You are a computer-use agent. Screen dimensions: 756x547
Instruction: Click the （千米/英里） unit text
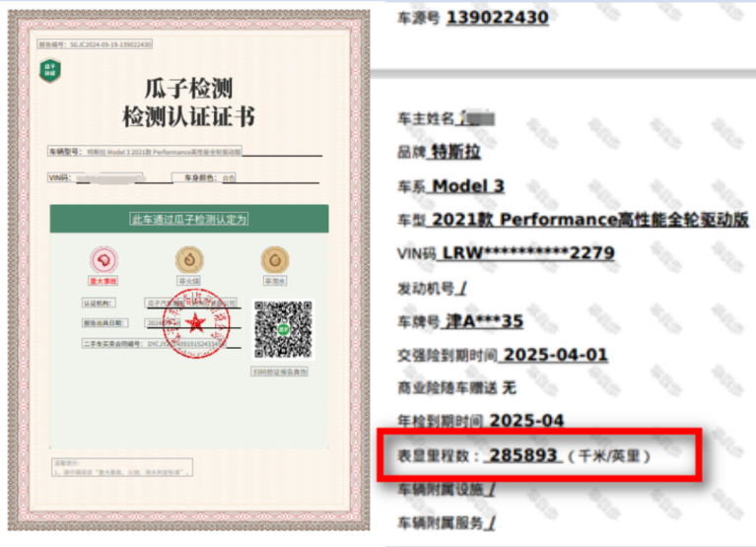point(609,456)
